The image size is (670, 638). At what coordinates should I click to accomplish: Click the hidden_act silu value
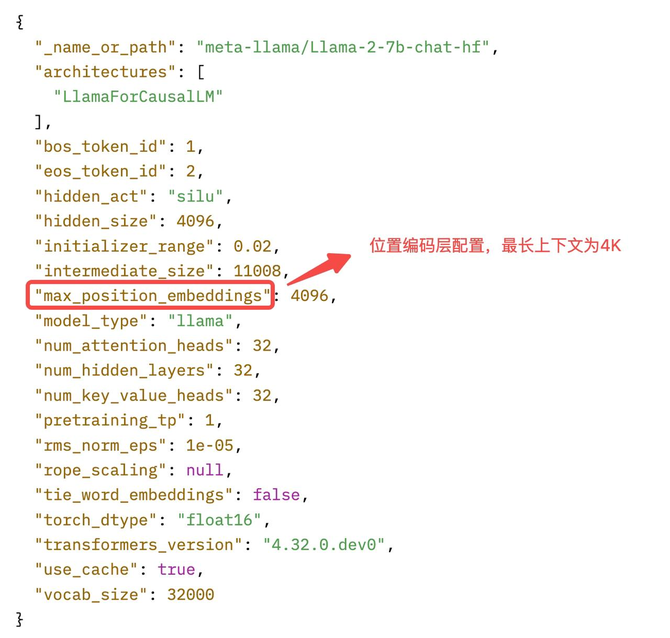[x=195, y=197]
